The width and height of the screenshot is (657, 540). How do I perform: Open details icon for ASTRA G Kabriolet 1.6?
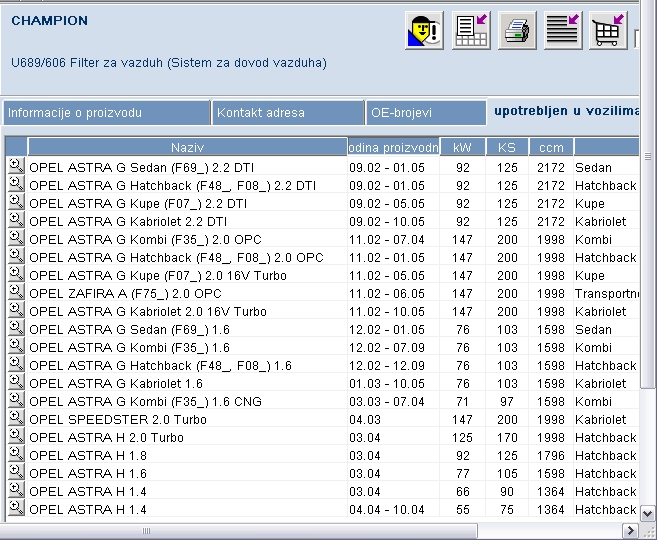pos(16,382)
